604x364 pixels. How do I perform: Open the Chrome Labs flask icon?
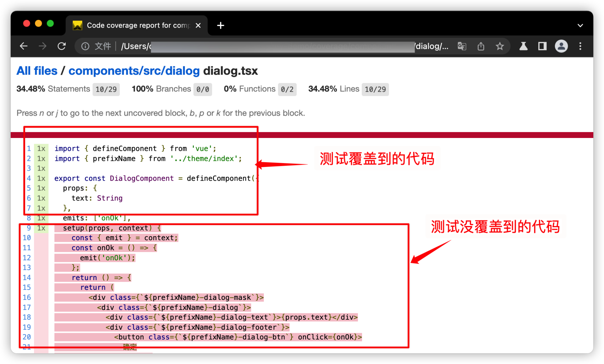point(523,46)
